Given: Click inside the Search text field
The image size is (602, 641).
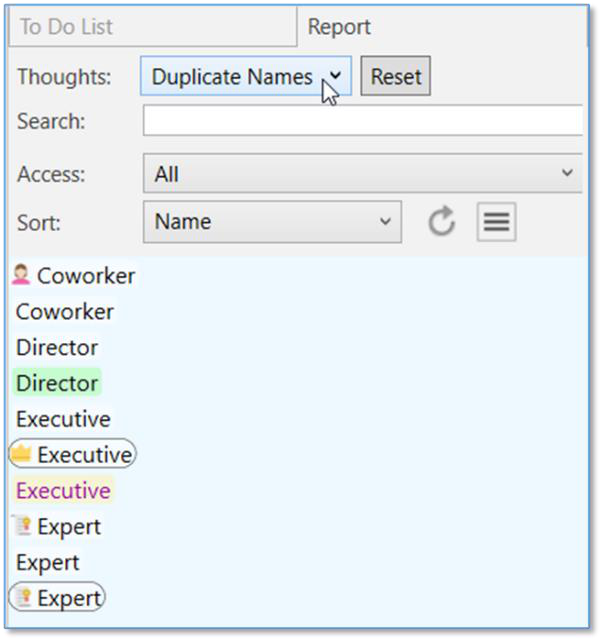Looking at the screenshot, I should click(362, 121).
